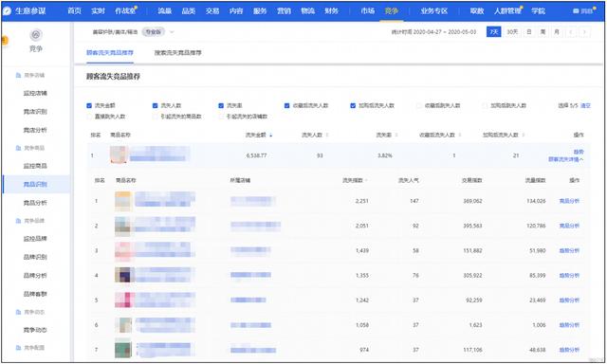This screenshot has height=364, width=607.
Task: Select the 月 date granularity button
Action: tap(557, 32)
